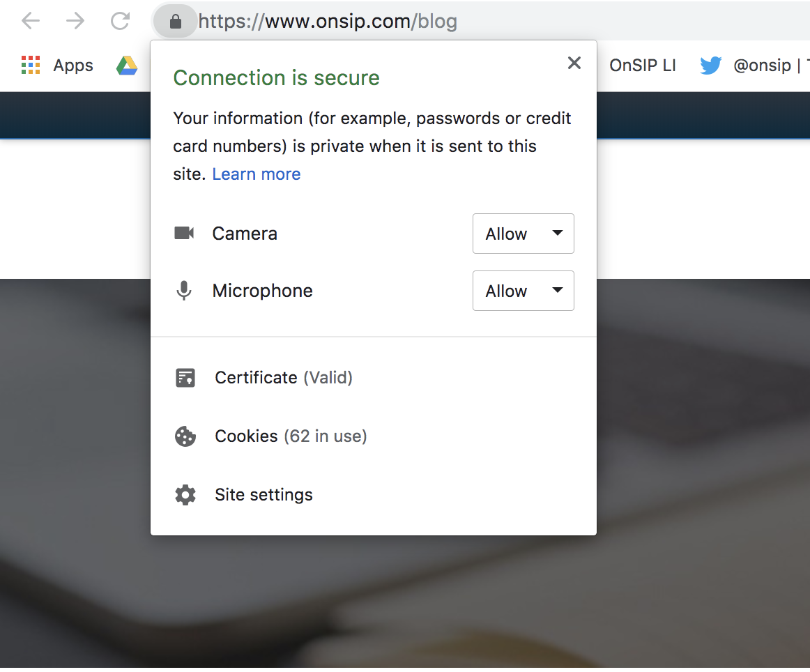Open the OnSIP LI bookmark
This screenshot has height=672, width=810.
click(642, 65)
